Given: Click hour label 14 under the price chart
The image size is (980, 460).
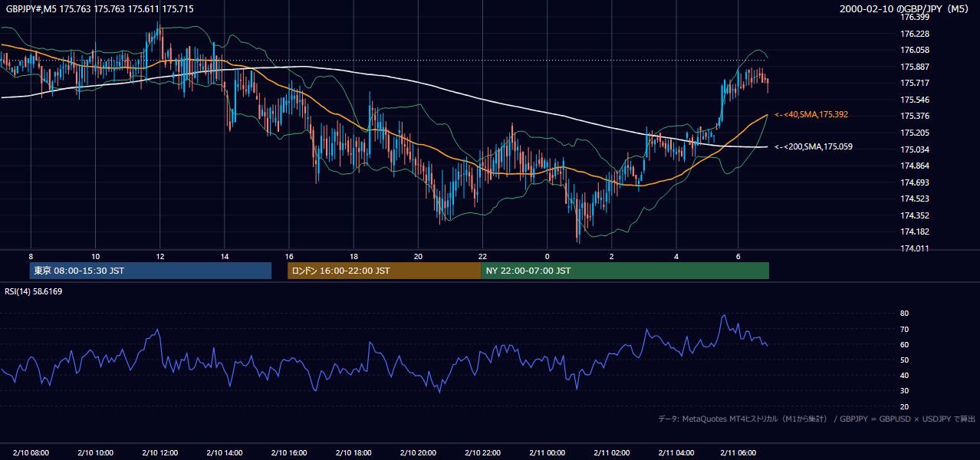Looking at the screenshot, I should pyautogui.click(x=224, y=256).
